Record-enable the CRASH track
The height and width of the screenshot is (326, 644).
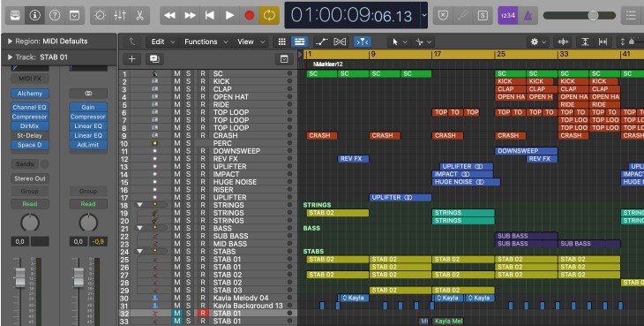coord(203,135)
